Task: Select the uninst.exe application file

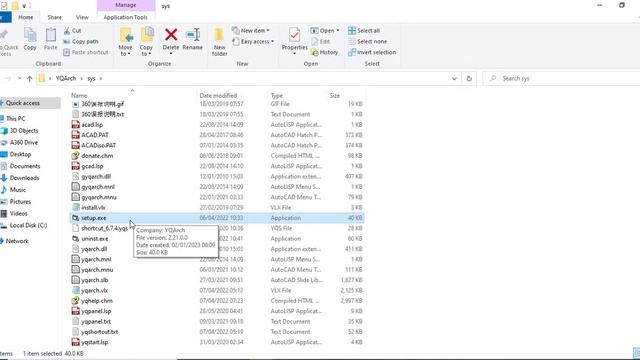Action: (217, 239)
